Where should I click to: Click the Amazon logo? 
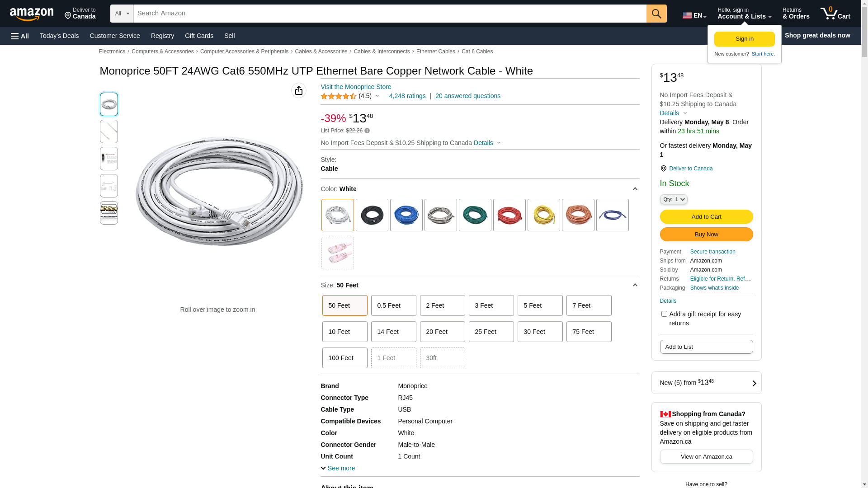pos(32,14)
